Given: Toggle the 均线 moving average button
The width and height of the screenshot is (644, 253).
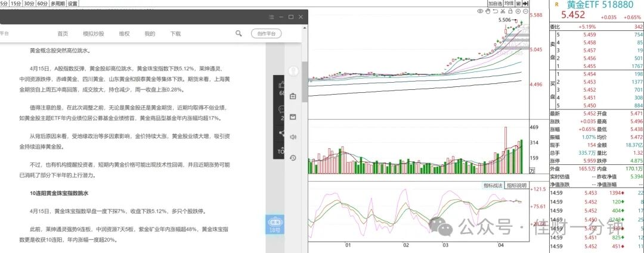Looking at the screenshot, I should pos(509,4).
